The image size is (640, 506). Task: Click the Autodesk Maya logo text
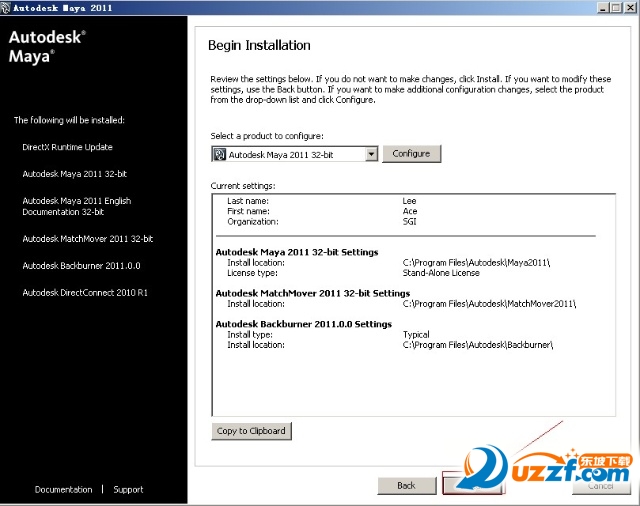click(x=47, y=47)
